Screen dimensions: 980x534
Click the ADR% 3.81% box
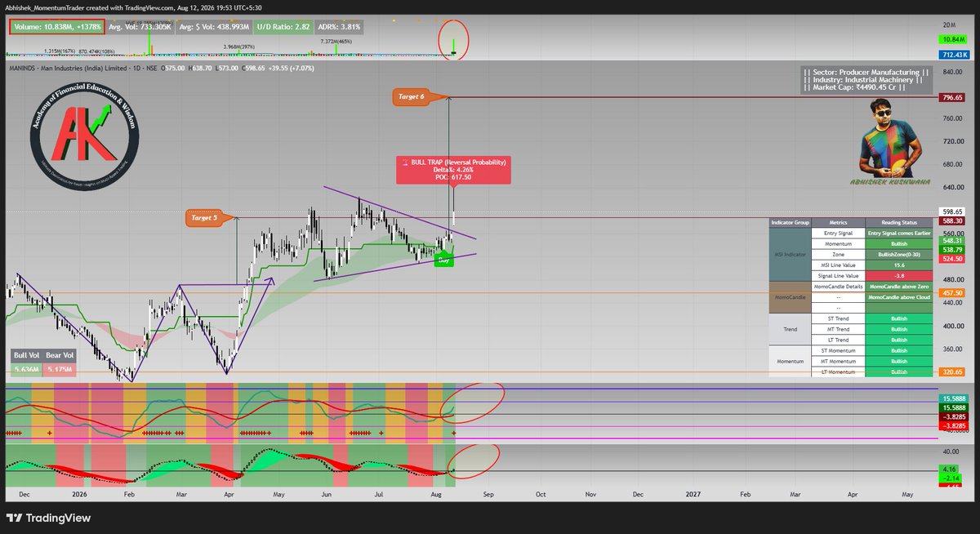pyautogui.click(x=339, y=27)
